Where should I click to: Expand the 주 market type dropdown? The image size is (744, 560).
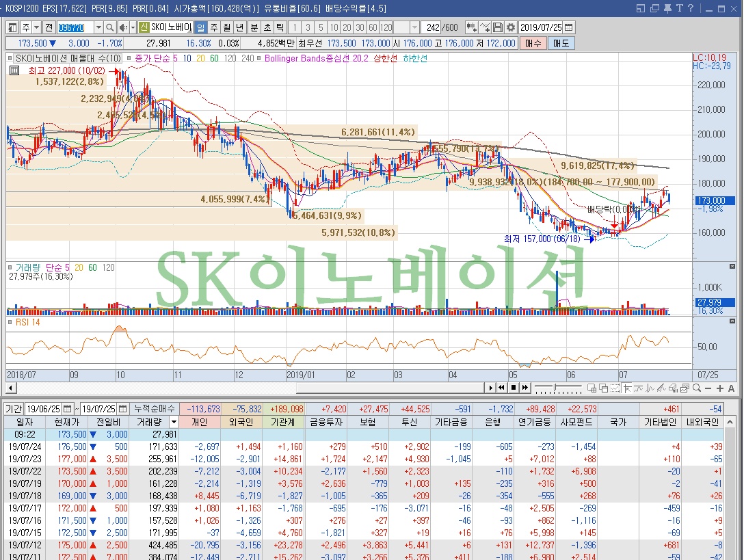[x=36, y=27]
